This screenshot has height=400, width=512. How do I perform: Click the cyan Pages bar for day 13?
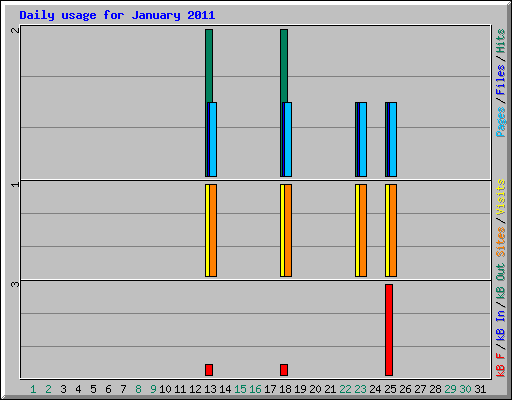tap(213, 139)
